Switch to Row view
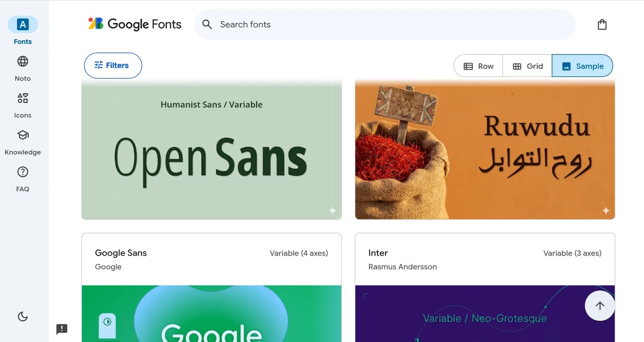Screen dimensions: 644x342 (x=478, y=66)
